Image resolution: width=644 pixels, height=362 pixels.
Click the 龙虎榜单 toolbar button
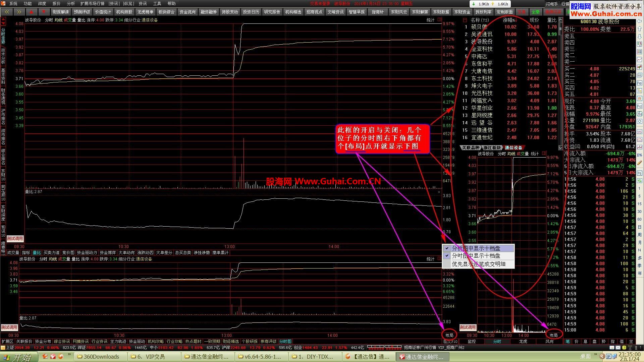(145, 12)
